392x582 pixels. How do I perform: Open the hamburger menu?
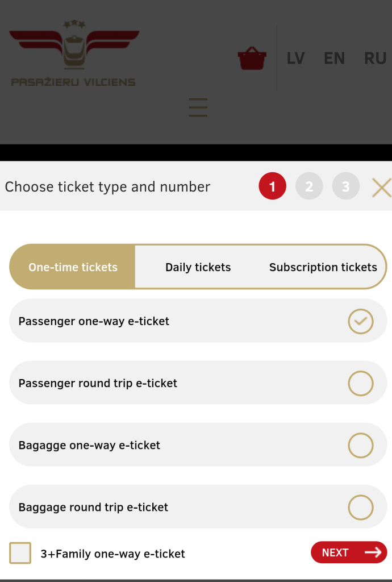(x=198, y=107)
